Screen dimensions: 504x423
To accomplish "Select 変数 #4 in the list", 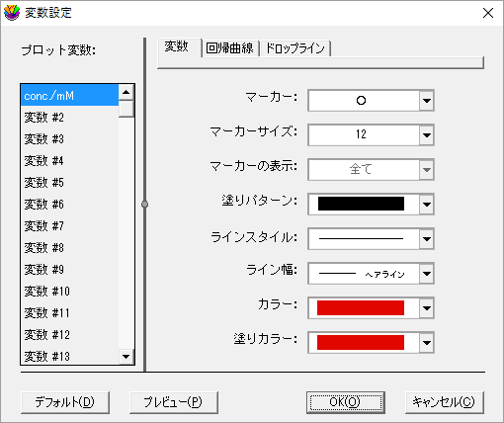I will coord(69,161).
